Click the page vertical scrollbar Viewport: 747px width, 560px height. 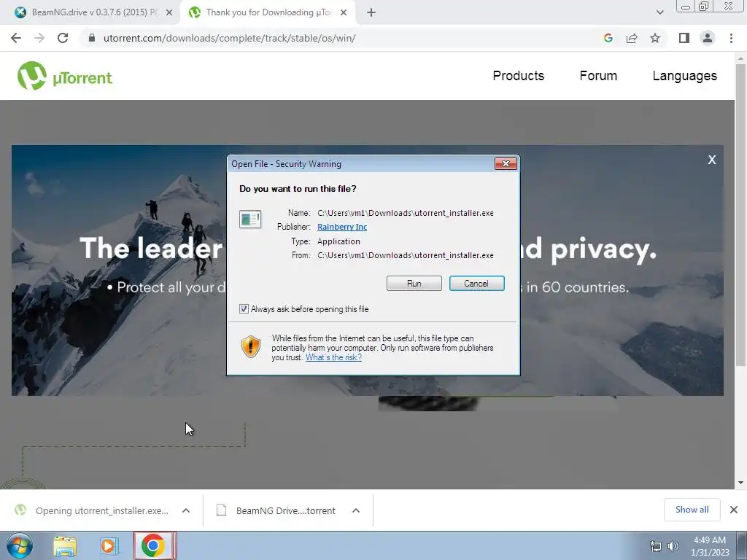(740, 214)
